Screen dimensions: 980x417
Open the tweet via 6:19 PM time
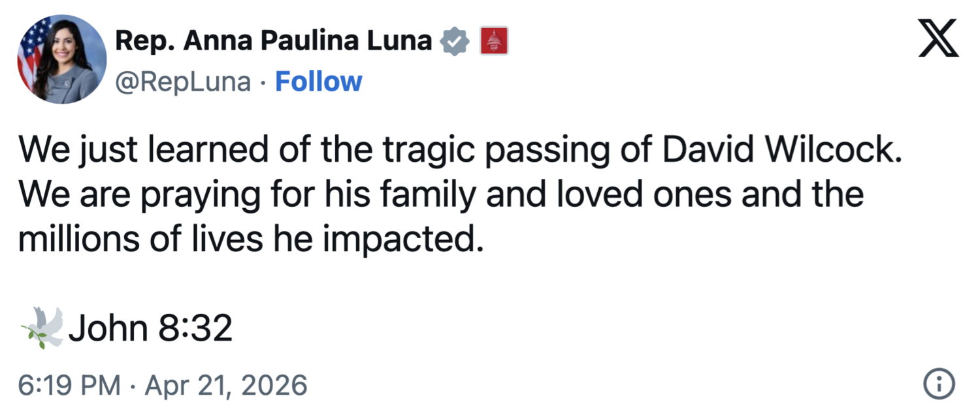69,385
